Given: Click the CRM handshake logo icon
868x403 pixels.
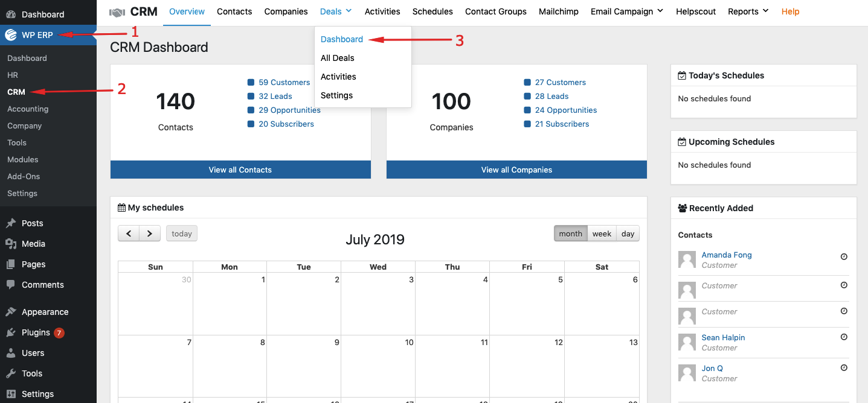Looking at the screenshot, I should (x=117, y=12).
